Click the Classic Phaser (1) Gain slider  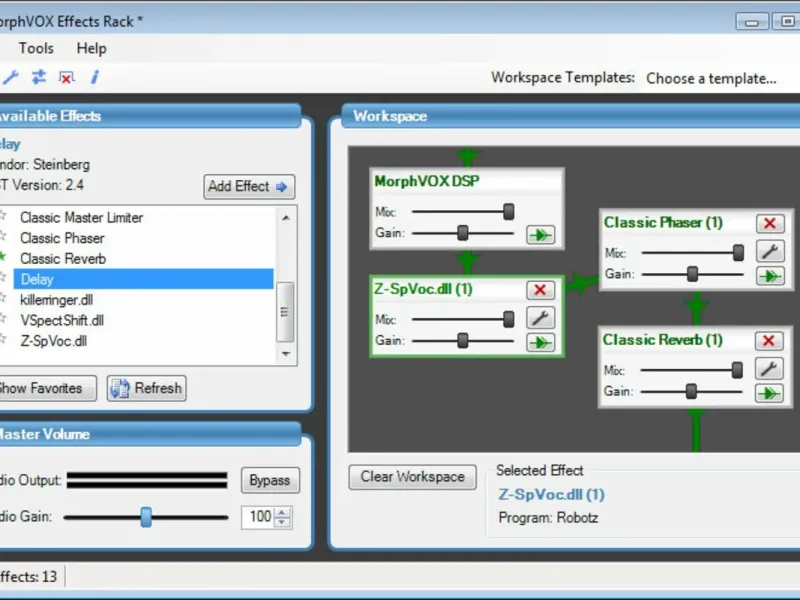(x=692, y=274)
